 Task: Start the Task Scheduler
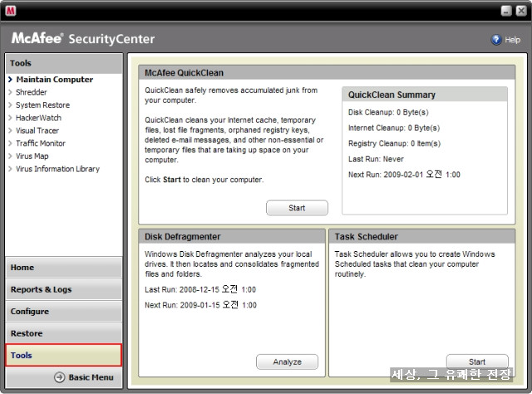click(477, 362)
